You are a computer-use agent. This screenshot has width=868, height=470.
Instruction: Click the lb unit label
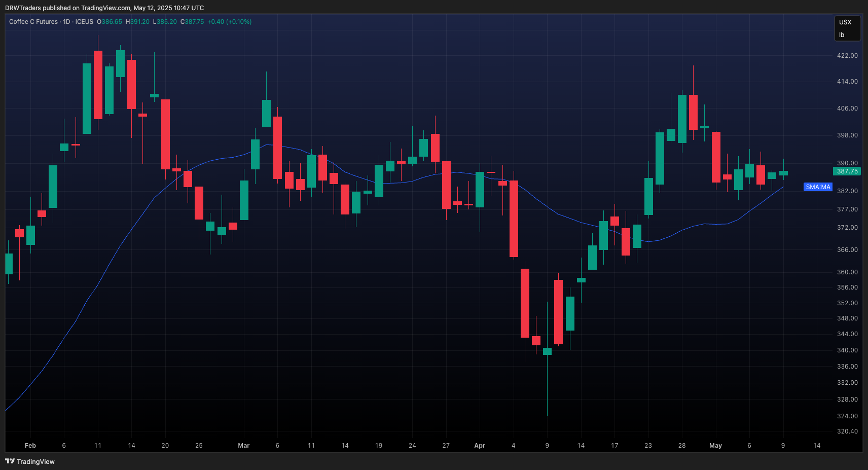[842, 35]
